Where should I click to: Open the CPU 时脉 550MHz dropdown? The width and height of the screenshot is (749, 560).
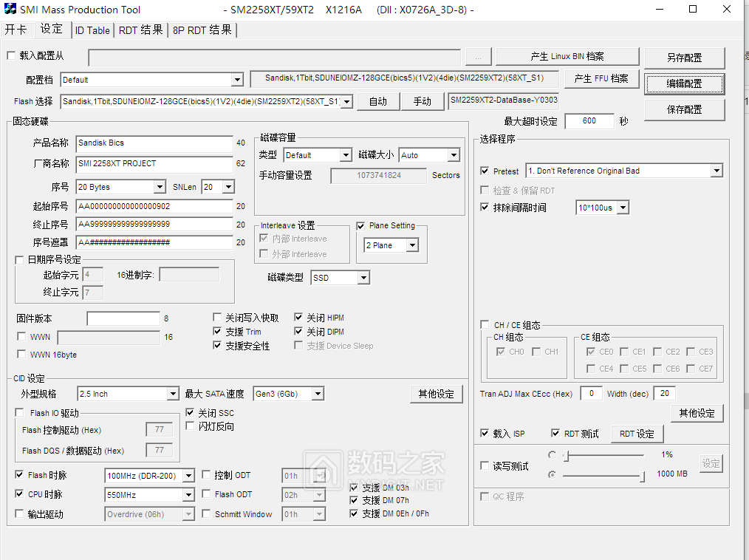click(x=188, y=495)
